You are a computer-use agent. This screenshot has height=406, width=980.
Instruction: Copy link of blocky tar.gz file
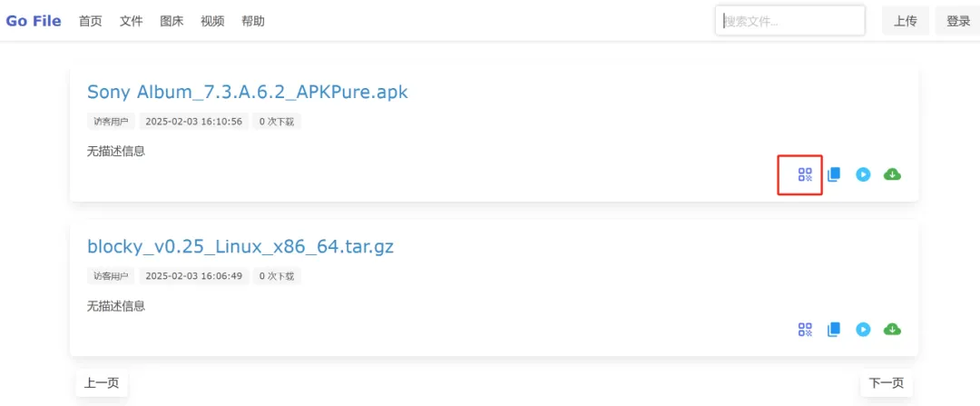click(834, 329)
